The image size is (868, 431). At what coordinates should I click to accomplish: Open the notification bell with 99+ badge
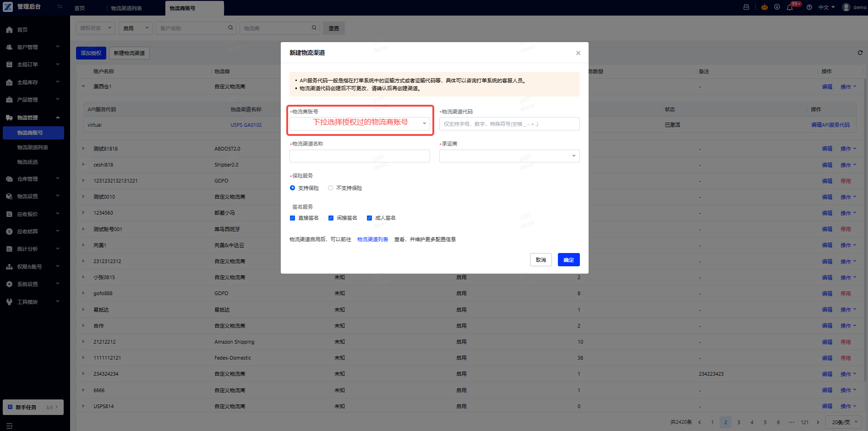790,7
